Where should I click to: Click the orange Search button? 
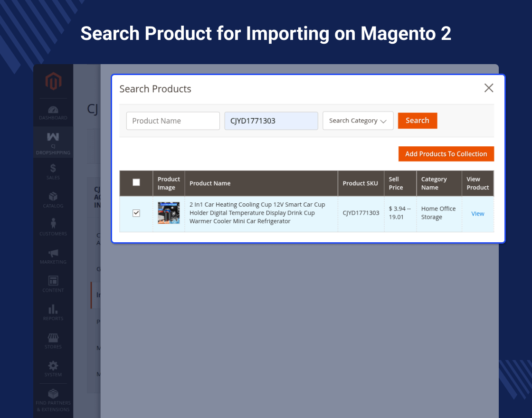418,121
